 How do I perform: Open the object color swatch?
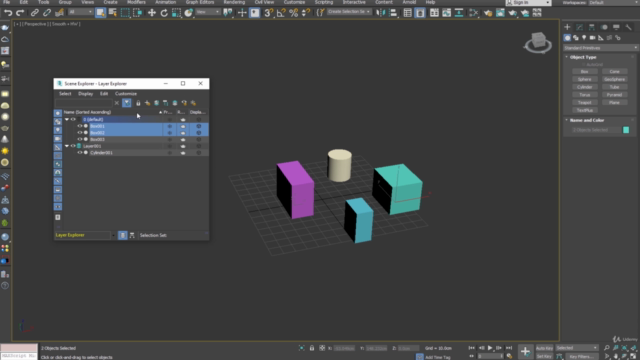tap(626, 130)
